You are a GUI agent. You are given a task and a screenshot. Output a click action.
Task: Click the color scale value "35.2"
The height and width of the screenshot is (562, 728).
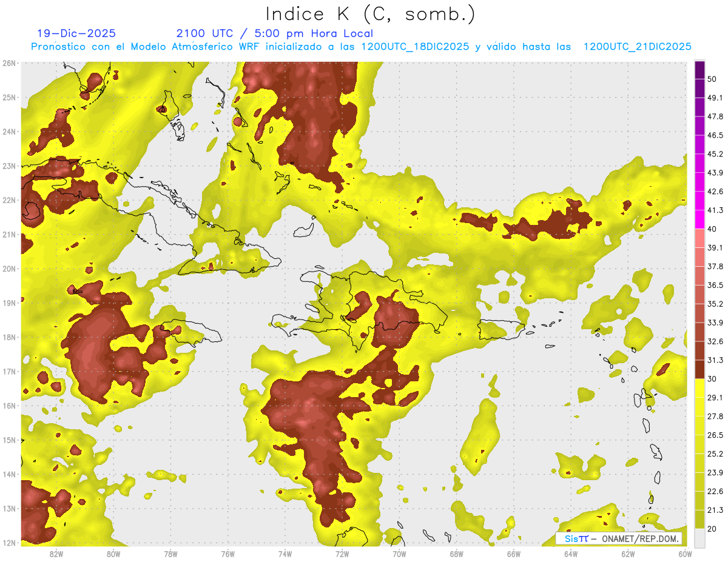(715, 304)
